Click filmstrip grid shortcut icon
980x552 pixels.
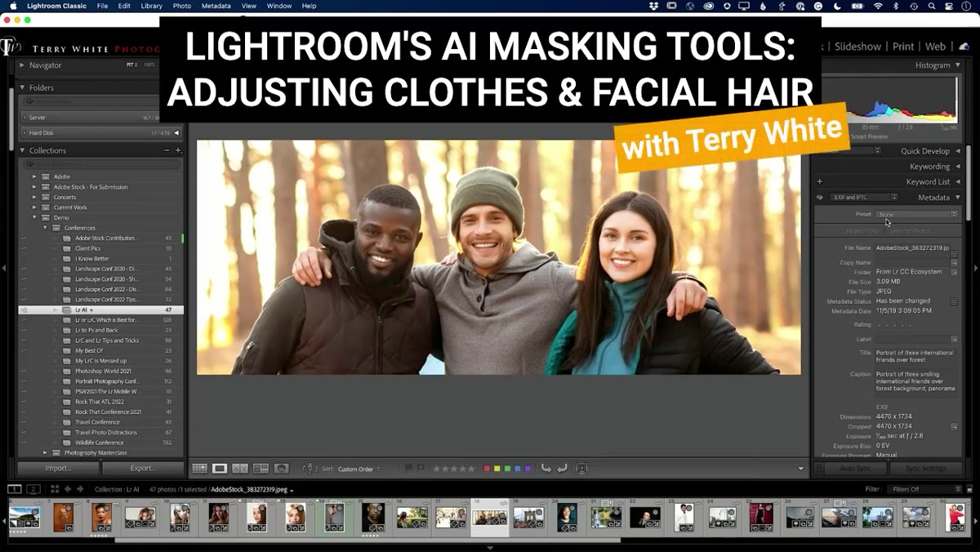55,489
